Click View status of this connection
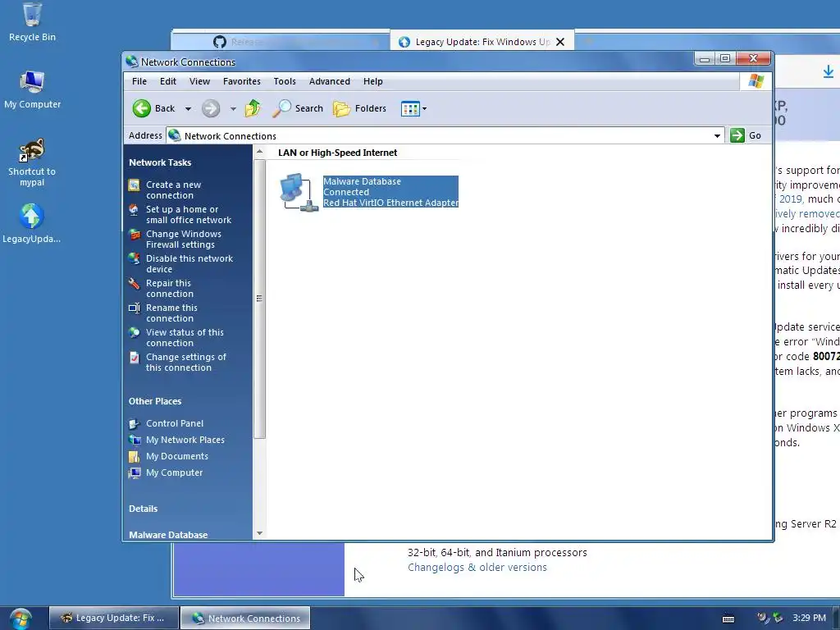The width and height of the screenshot is (840, 630). [x=185, y=337]
